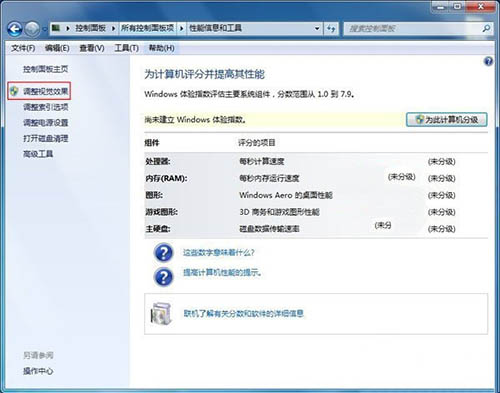
Task: Click the 为此计算机分级 button
Action: click(x=447, y=120)
